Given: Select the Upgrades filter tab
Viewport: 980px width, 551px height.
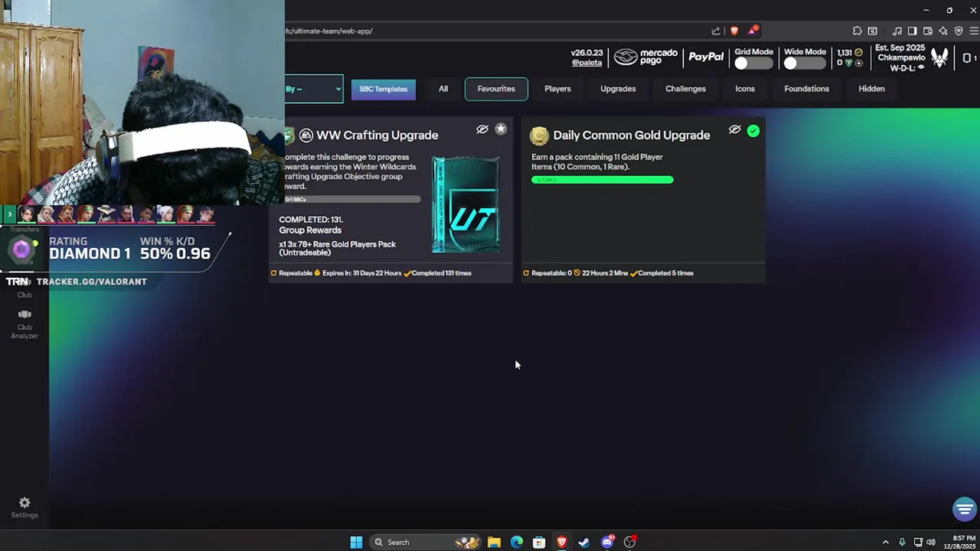Looking at the screenshot, I should (x=618, y=89).
